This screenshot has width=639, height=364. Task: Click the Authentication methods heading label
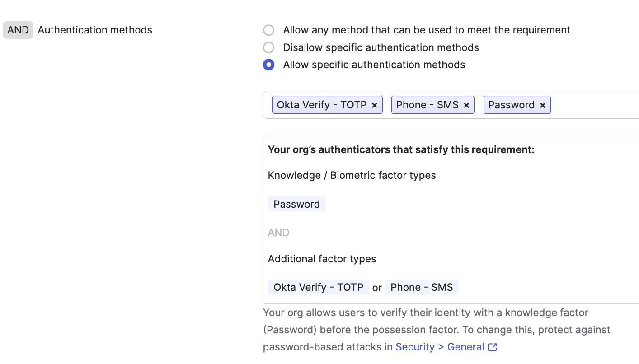coord(95,30)
